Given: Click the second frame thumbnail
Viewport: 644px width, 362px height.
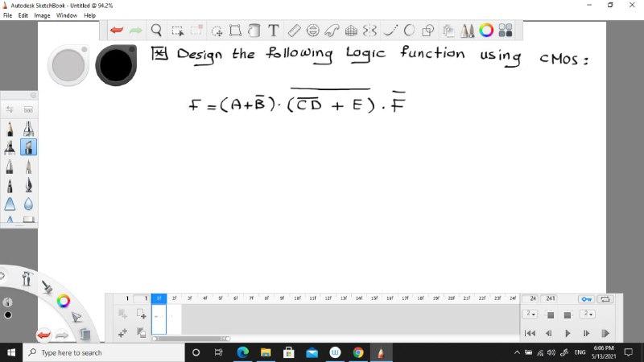Looking at the screenshot, I should (x=174, y=319).
